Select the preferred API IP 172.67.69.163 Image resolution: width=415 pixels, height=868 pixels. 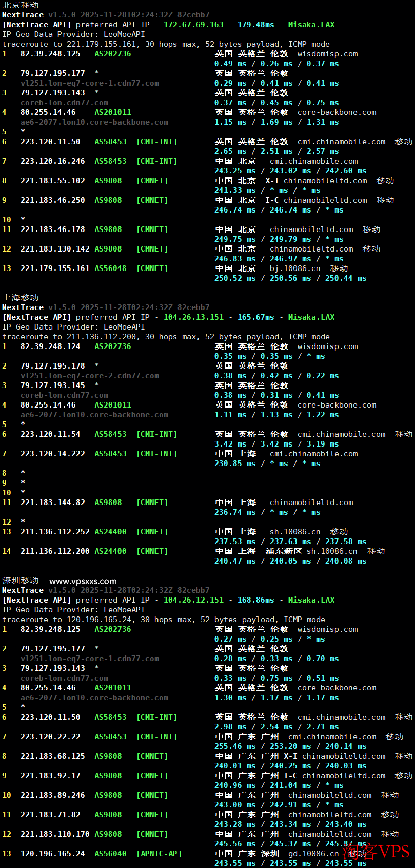click(x=193, y=25)
